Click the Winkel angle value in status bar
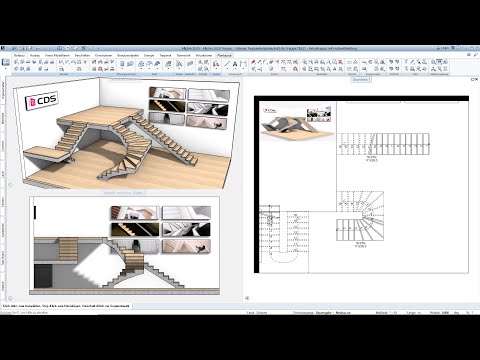This screenshot has height=360, width=480. 444,313
